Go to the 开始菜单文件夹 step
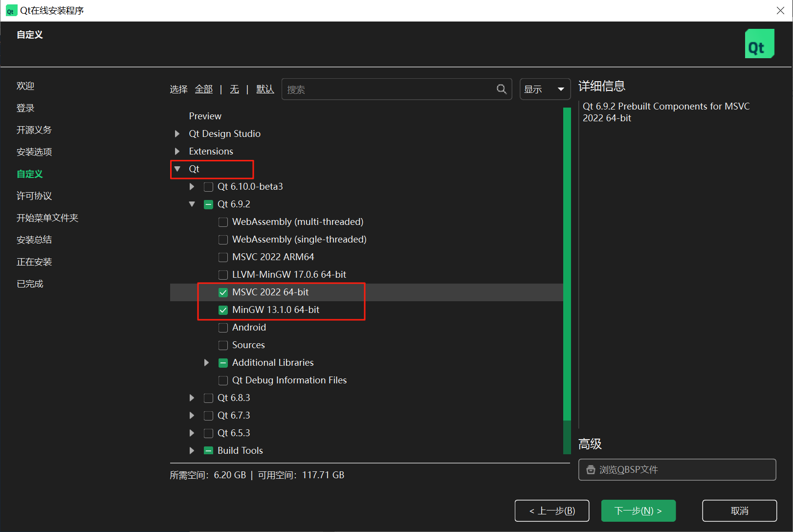The image size is (793, 532). click(x=47, y=218)
